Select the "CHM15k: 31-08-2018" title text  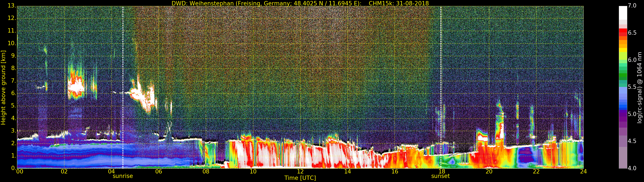[399, 3]
